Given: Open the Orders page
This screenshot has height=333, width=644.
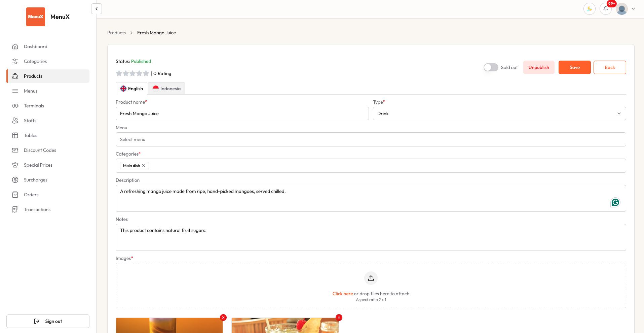Looking at the screenshot, I should (x=48, y=195).
